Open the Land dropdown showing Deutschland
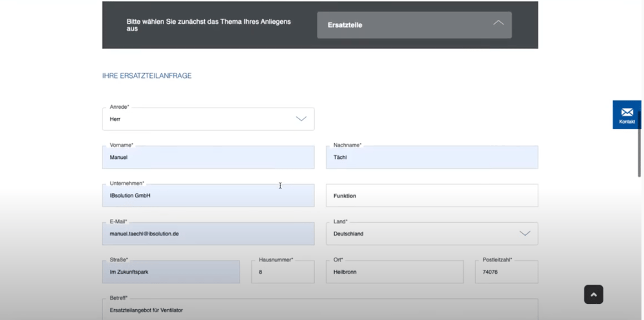 (x=431, y=234)
